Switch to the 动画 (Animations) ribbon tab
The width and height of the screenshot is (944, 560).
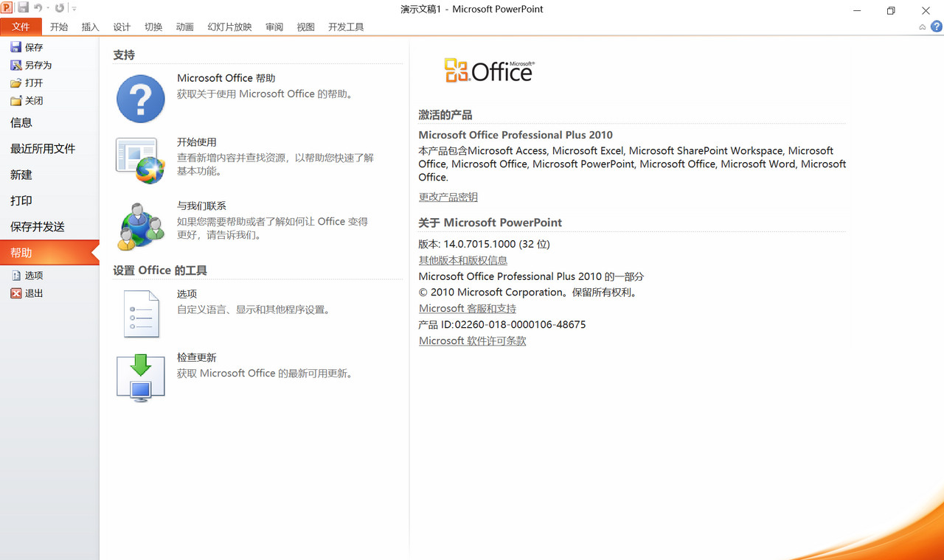point(184,27)
